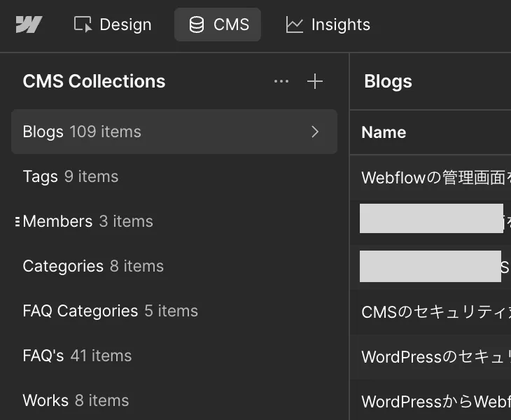Open the FAQ Categories collection

point(174,311)
